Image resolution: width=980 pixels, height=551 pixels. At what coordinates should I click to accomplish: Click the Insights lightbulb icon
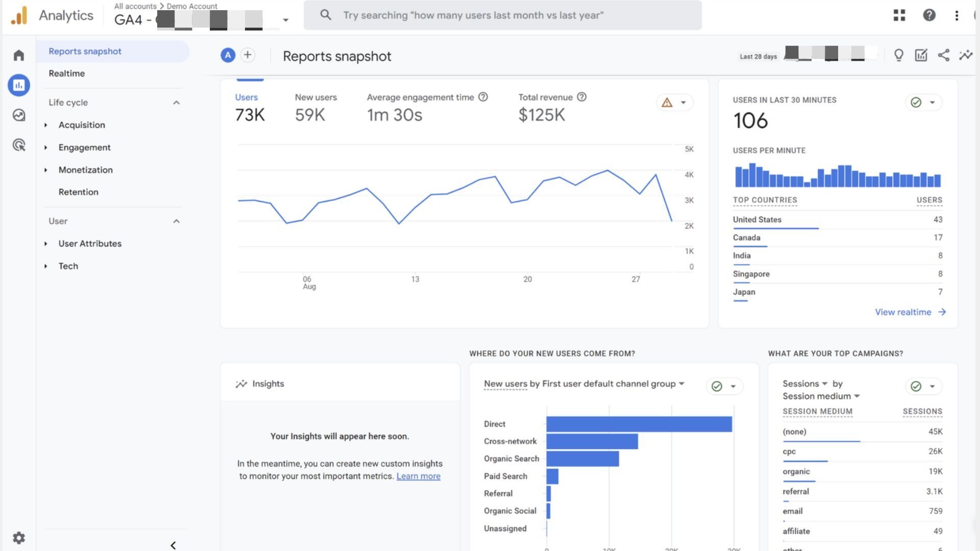[x=898, y=56]
